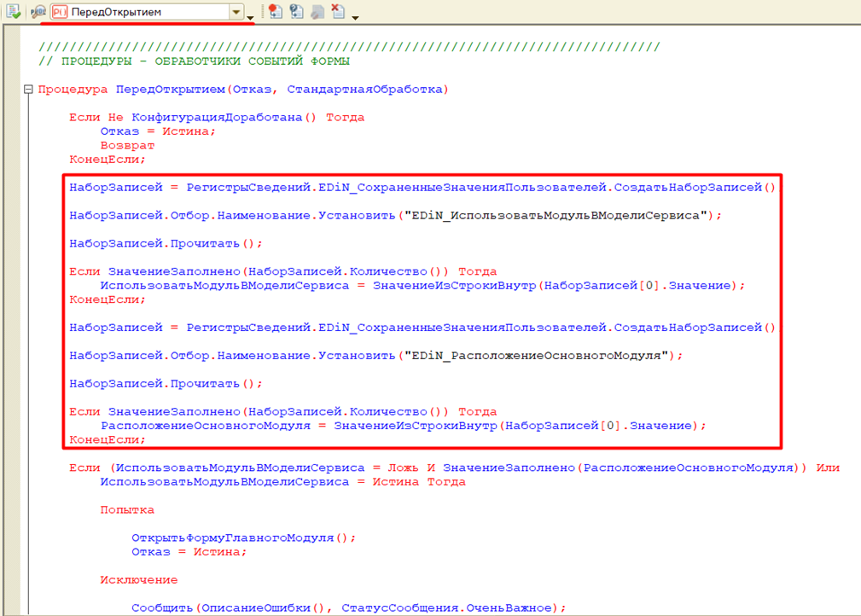Viewport: 861px width, 616px height.
Task: Collapse the Процедура ПередОткрытием code block
Action: point(28,90)
